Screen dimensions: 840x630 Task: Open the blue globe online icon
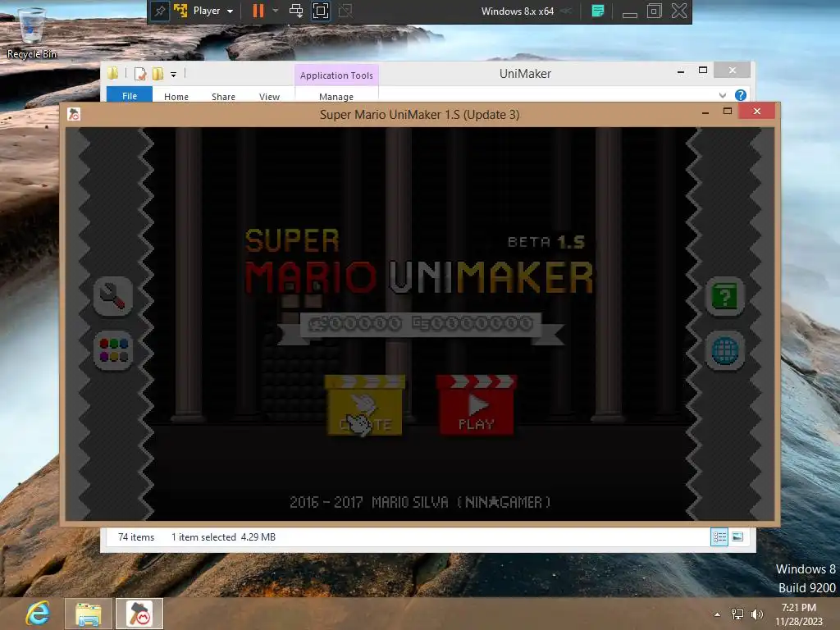tap(724, 351)
